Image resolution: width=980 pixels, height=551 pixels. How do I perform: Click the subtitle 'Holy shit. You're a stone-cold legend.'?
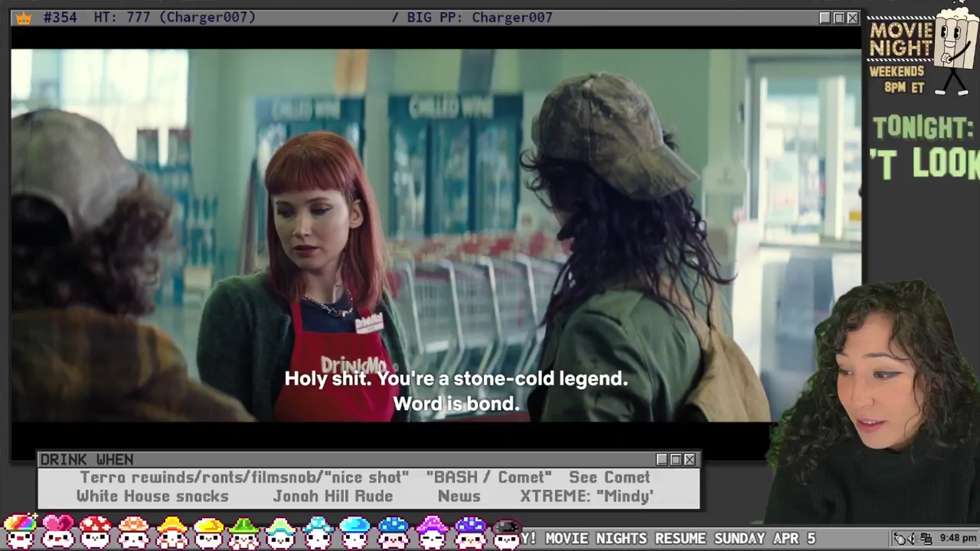(456, 379)
